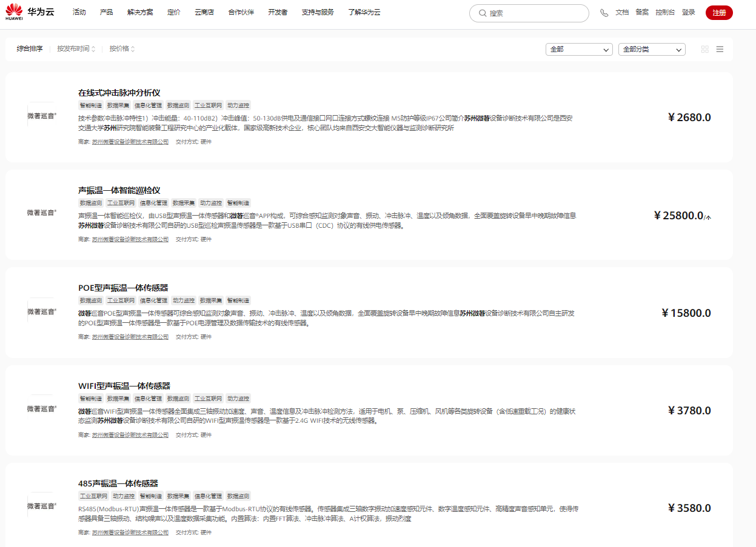
Task: Open the 产品 menu
Action: [x=107, y=13]
